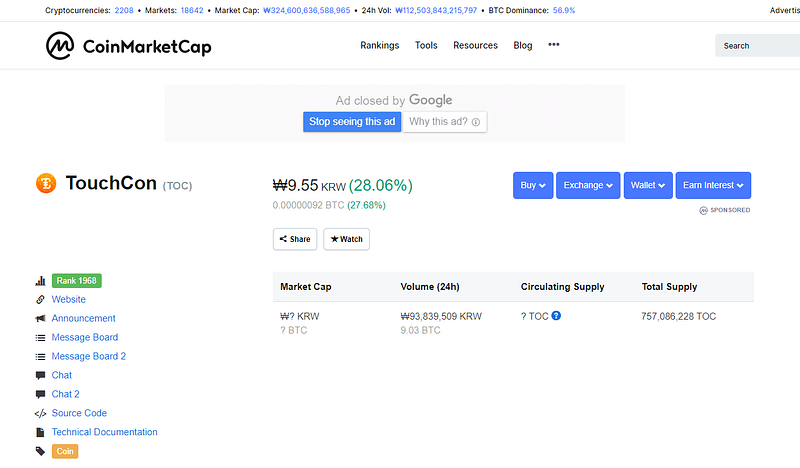800x468 pixels.
Task: Click the list icon beside Message Board 2
Action: click(40, 356)
